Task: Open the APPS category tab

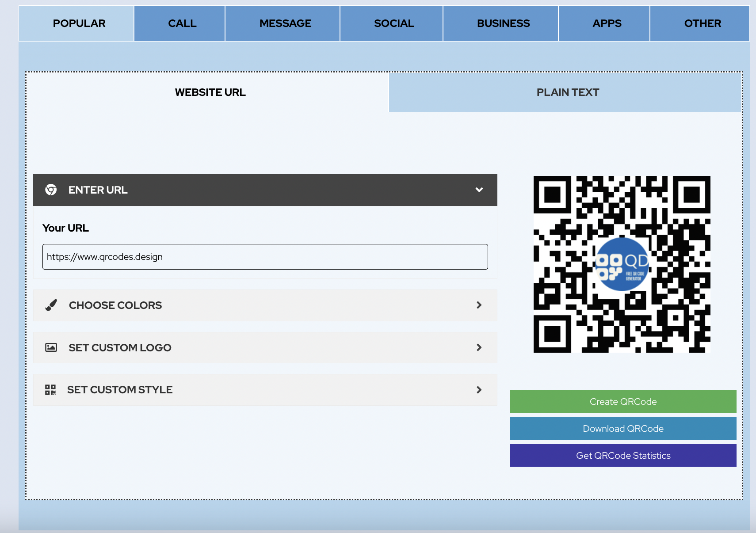Action: click(x=604, y=23)
